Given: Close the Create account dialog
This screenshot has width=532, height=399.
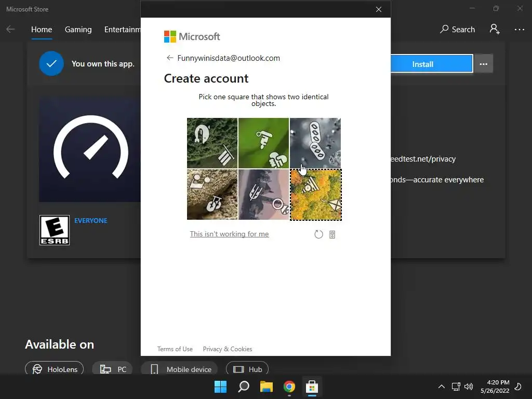Looking at the screenshot, I should pyautogui.click(x=379, y=9).
